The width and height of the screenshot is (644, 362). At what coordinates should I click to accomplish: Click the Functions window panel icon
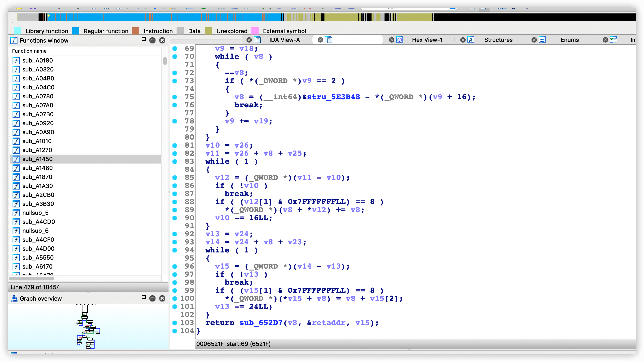pyautogui.click(x=14, y=40)
